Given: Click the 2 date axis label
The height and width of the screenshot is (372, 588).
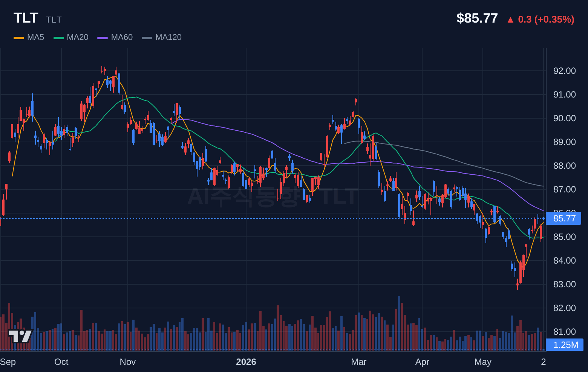Looking at the screenshot, I should pyautogui.click(x=544, y=362).
